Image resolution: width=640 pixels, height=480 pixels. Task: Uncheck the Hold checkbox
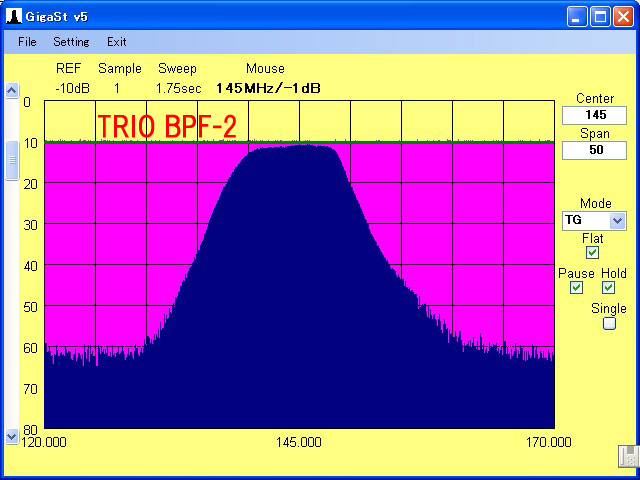click(608, 288)
